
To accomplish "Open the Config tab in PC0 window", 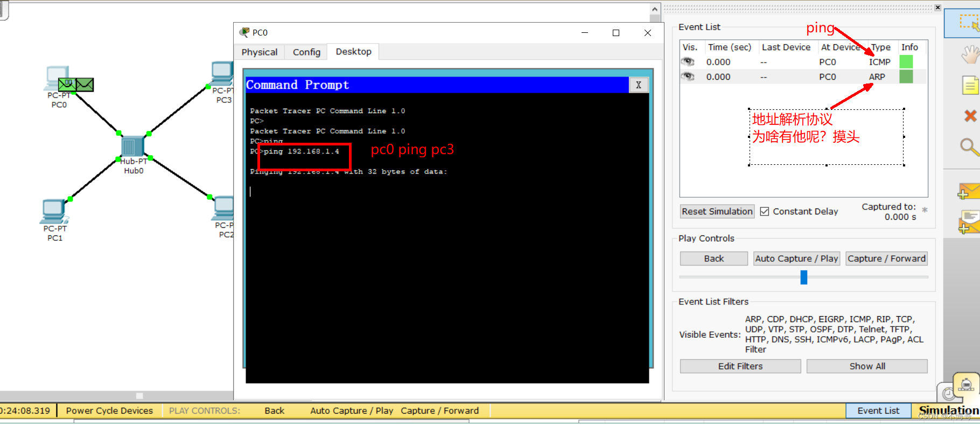I will tap(306, 52).
